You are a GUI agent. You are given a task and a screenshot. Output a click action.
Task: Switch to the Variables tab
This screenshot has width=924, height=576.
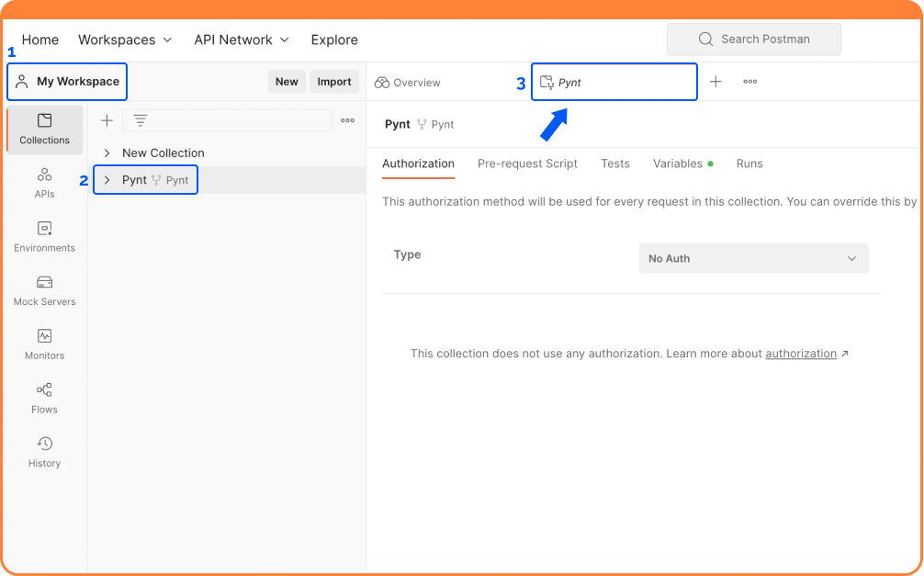pyautogui.click(x=683, y=164)
